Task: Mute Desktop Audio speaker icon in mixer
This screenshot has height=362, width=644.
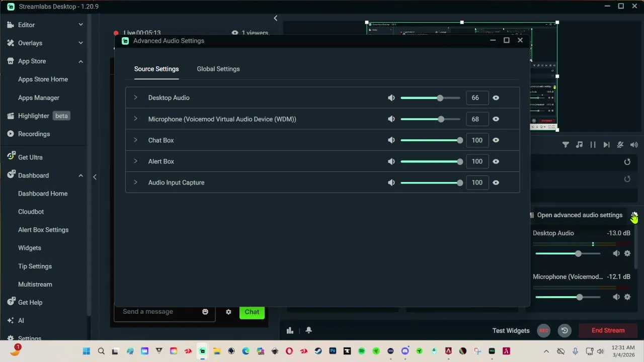Action: 616,254
